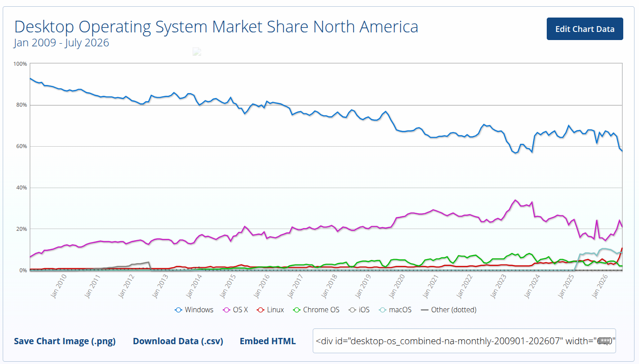
Task: Click the Jan 2013 x-axis label
Action: (159, 286)
